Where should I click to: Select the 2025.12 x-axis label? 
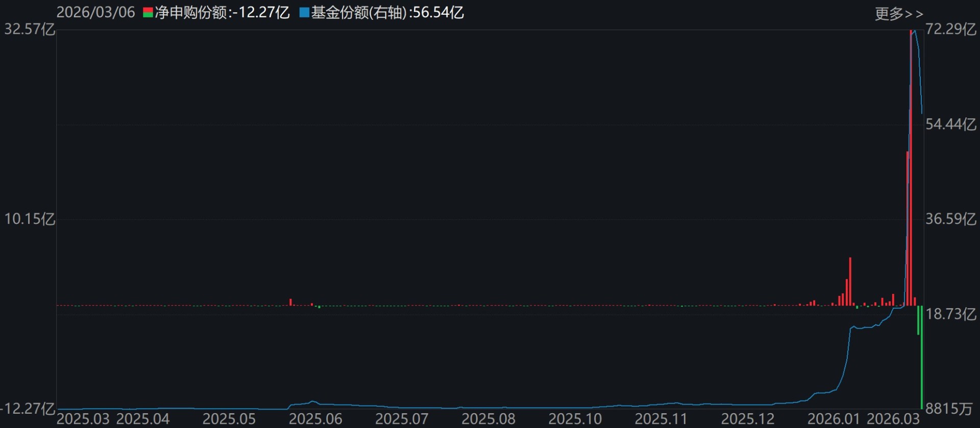[x=748, y=419]
